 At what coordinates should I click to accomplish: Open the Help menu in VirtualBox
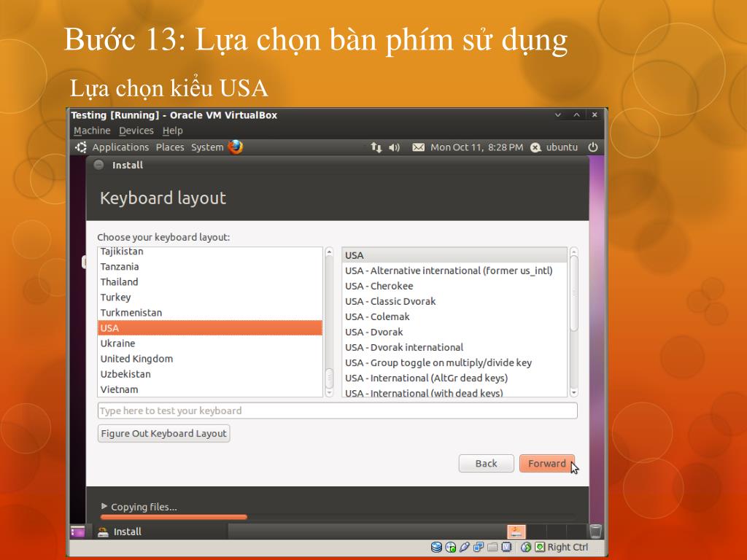[x=172, y=131]
